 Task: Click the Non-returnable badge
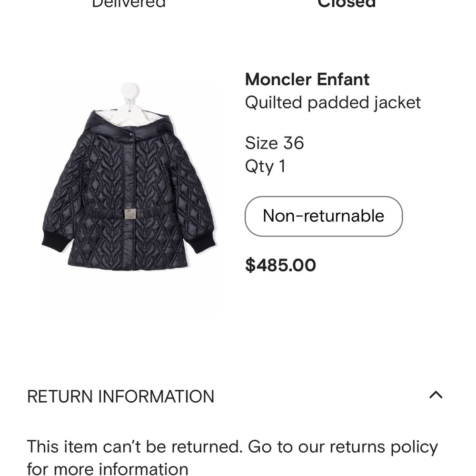pos(324,216)
